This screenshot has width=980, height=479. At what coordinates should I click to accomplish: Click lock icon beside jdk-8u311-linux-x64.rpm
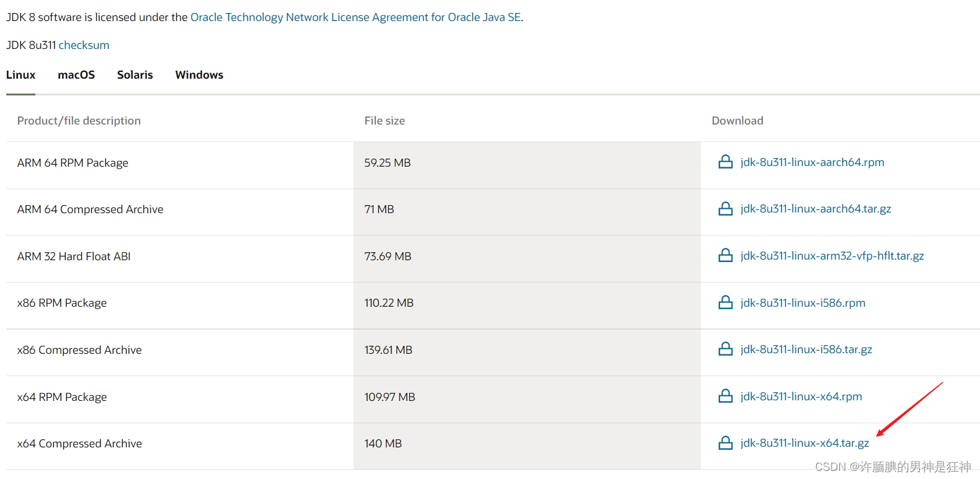[x=725, y=396]
